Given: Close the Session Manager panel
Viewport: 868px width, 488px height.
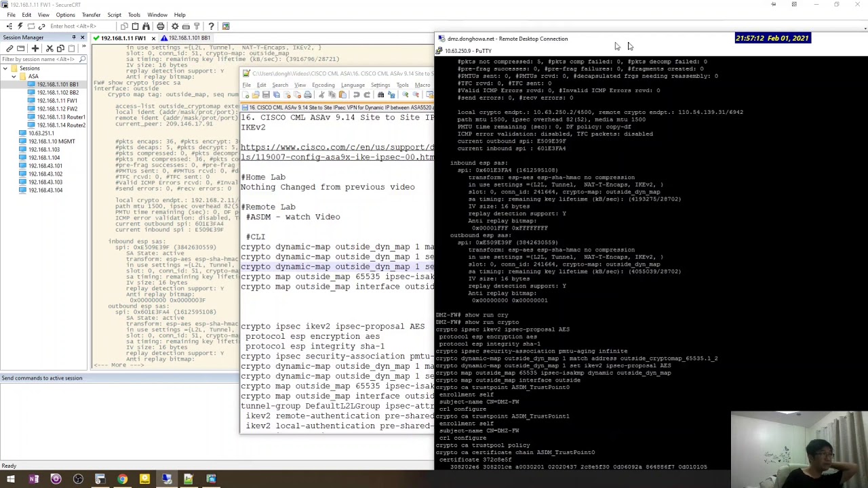Looking at the screenshot, I should pos(83,37).
